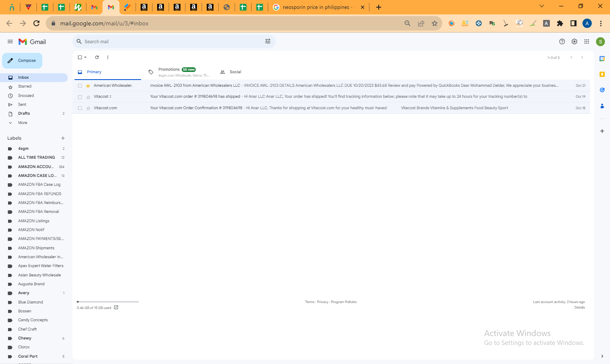Close the neosporin price in philippines tab

(x=363, y=7)
